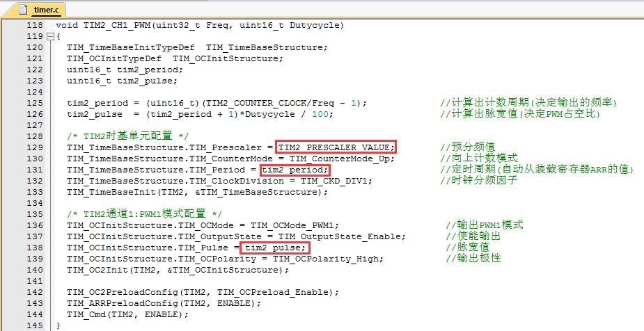Screen dimensions: 644x331
Task: Click TIM_Cmd(TIM2, ENABLE) on line 144
Action: pyautogui.click(x=127, y=314)
